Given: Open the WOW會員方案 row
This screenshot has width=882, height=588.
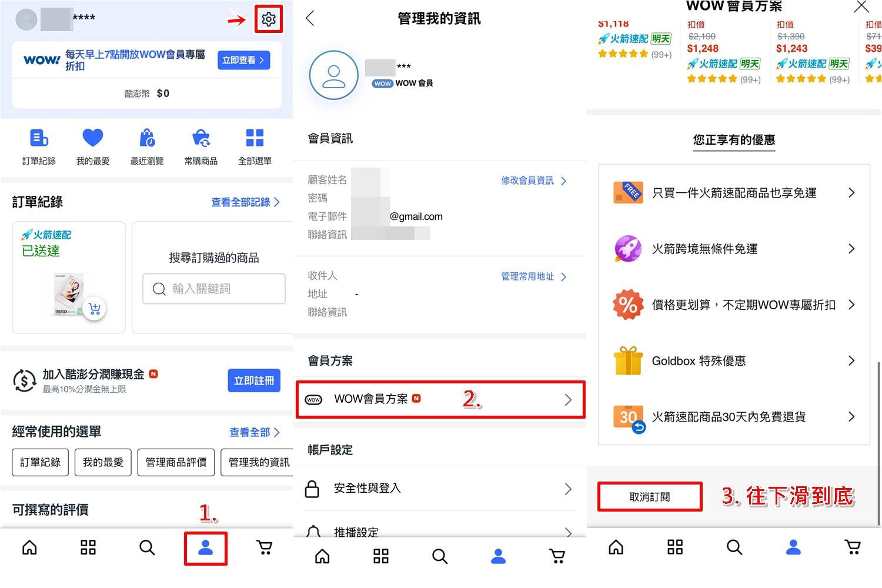Looking at the screenshot, I should tap(440, 400).
